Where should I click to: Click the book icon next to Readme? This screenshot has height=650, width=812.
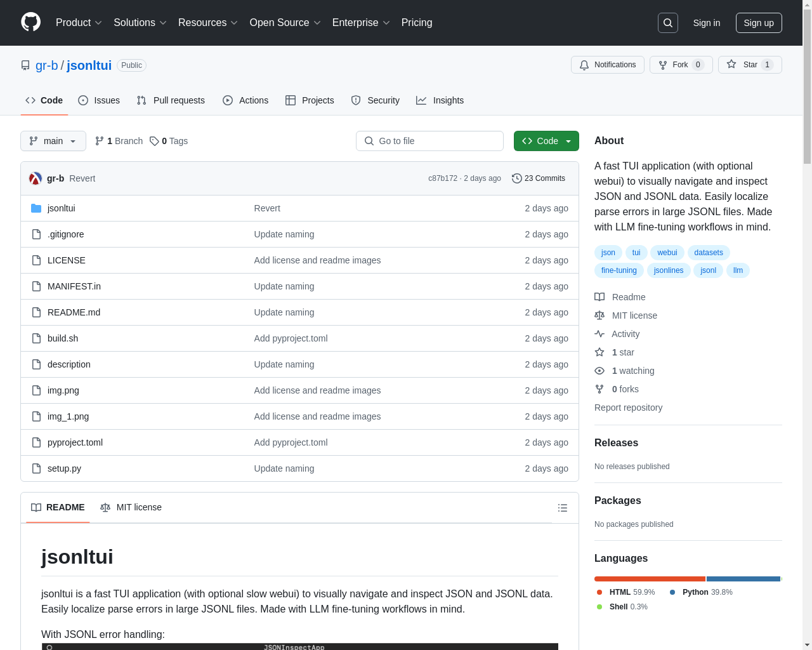(599, 297)
